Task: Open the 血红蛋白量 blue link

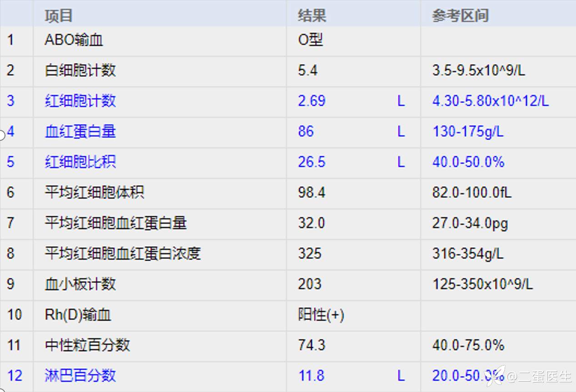Action: [80, 131]
